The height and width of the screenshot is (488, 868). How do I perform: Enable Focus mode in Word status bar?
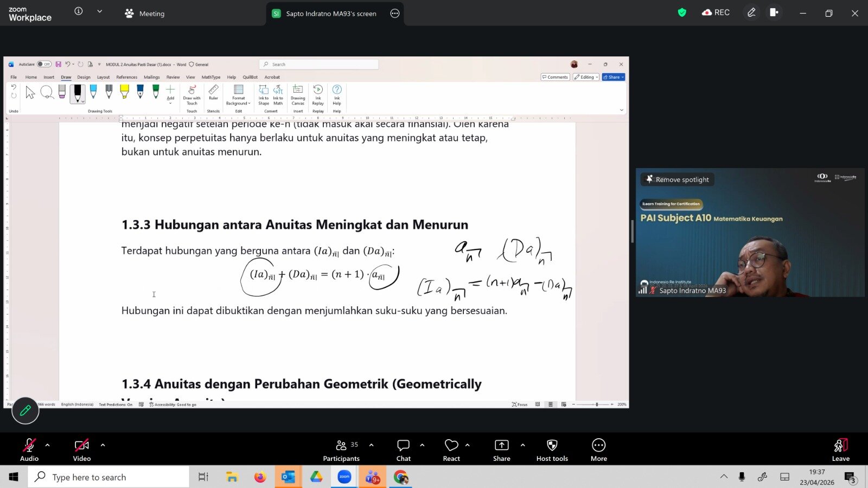pyautogui.click(x=520, y=404)
